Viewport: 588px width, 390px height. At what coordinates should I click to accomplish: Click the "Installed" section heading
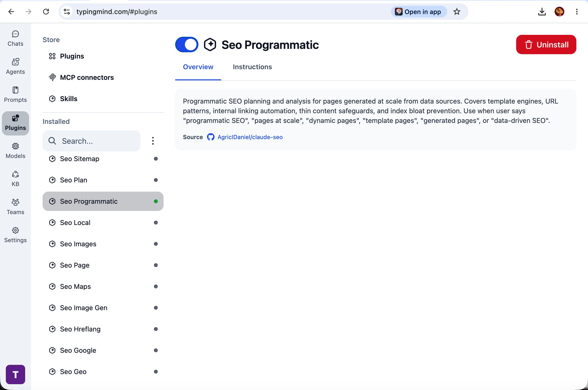pos(56,122)
